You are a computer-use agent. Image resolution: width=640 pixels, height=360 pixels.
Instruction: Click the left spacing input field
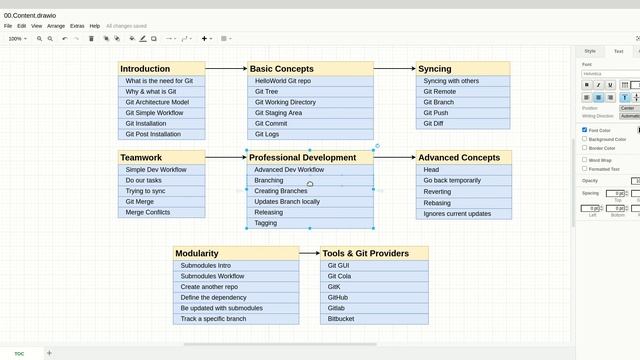590,208
